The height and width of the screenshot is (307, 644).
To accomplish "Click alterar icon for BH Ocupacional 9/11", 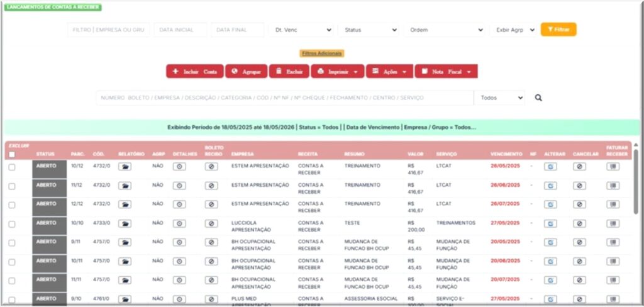I will point(550,242).
